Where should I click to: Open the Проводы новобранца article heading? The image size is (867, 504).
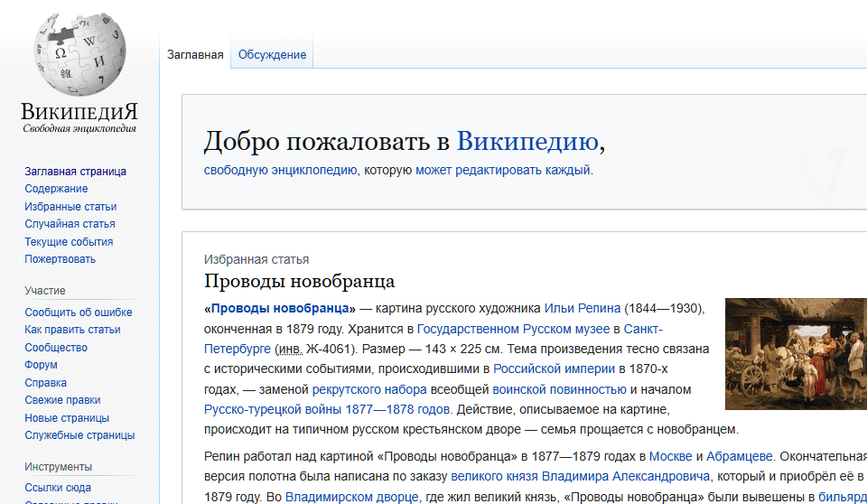click(x=299, y=281)
